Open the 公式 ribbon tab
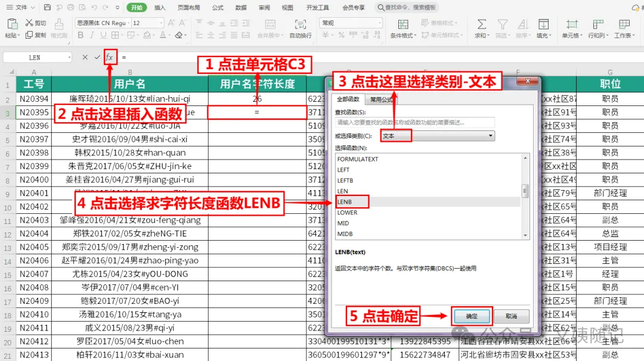This screenshot has width=644, height=361. pos(218,7)
